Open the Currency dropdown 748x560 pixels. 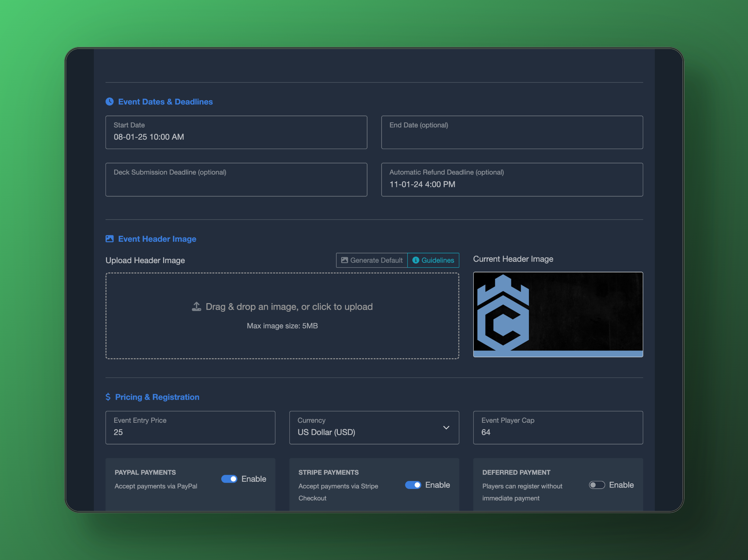tap(374, 428)
